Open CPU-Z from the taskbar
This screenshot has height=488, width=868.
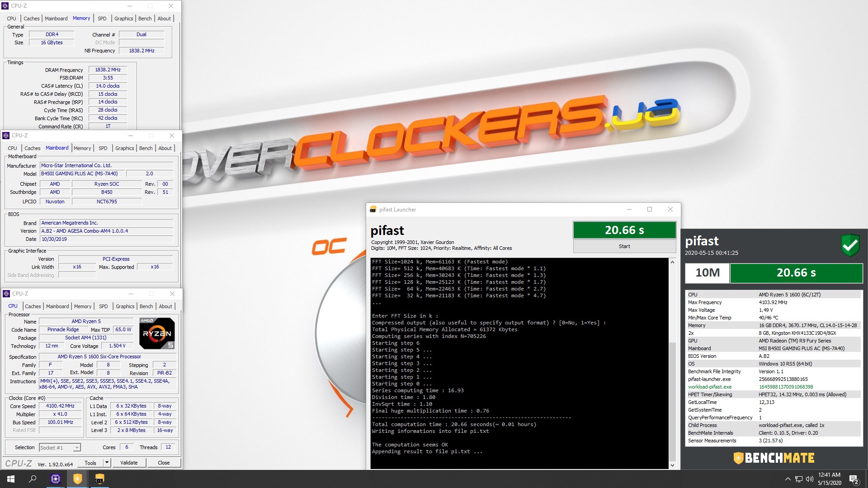click(56, 479)
